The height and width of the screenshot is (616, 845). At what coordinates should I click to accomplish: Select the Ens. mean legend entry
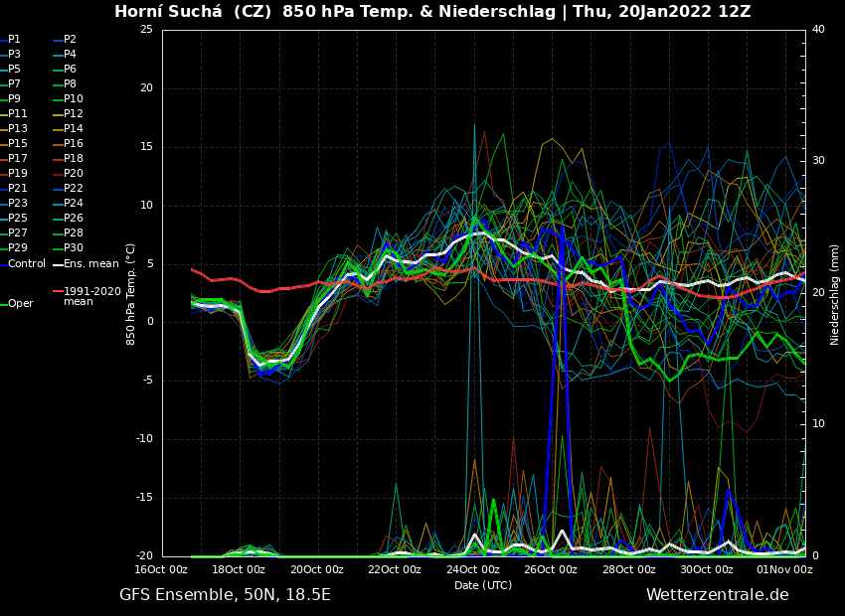click(x=90, y=264)
